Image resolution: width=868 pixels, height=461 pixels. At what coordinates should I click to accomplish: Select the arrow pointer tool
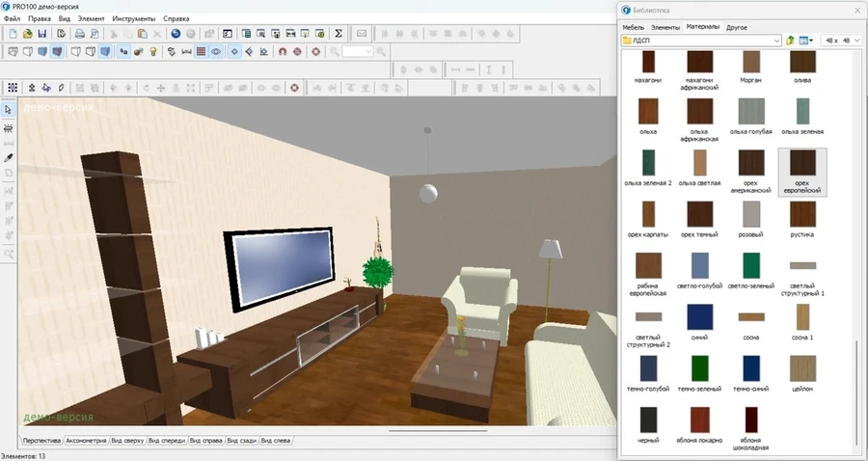10,111
